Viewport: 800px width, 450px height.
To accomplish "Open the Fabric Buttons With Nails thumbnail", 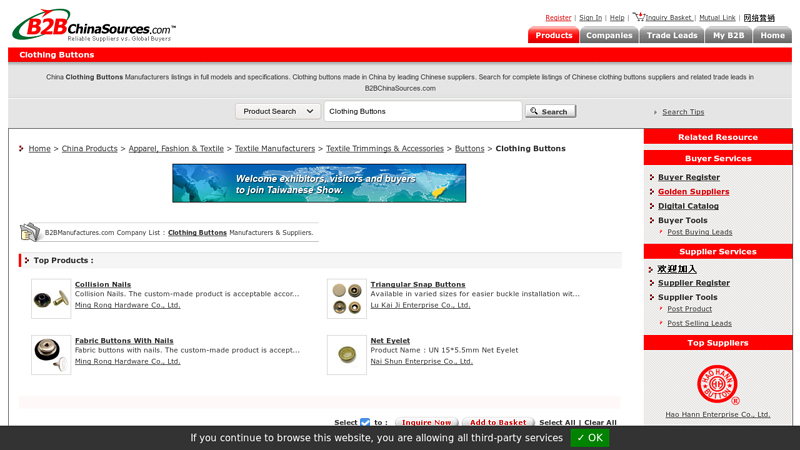I will click(x=51, y=355).
